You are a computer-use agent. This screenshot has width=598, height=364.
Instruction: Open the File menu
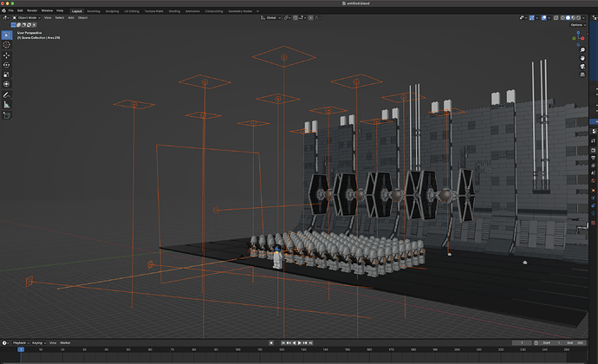[11, 10]
